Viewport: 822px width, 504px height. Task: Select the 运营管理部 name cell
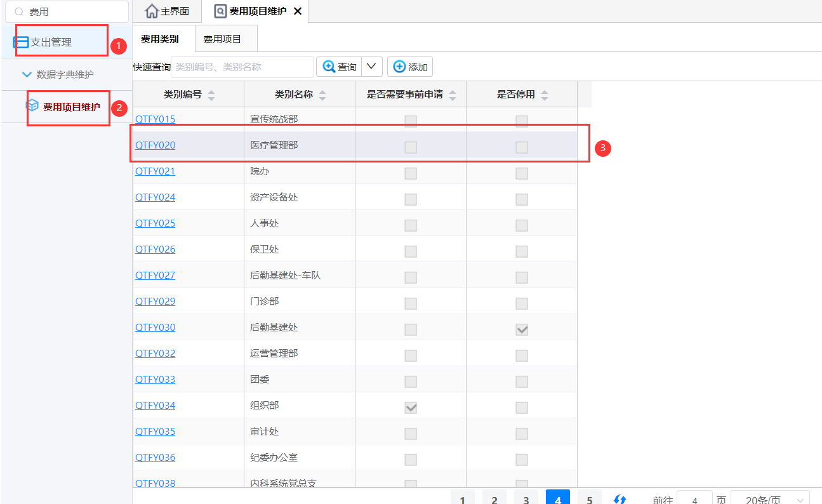click(x=300, y=354)
